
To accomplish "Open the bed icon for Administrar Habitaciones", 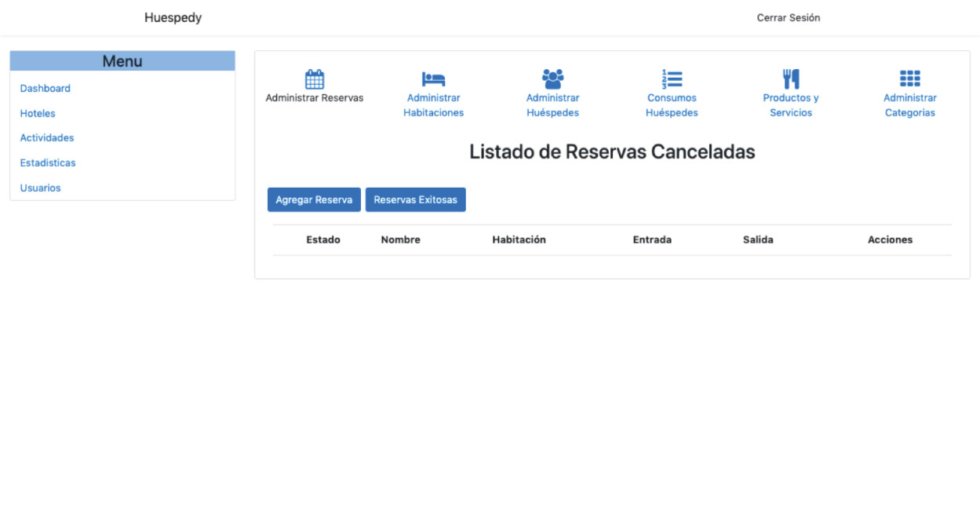I will click(x=433, y=79).
